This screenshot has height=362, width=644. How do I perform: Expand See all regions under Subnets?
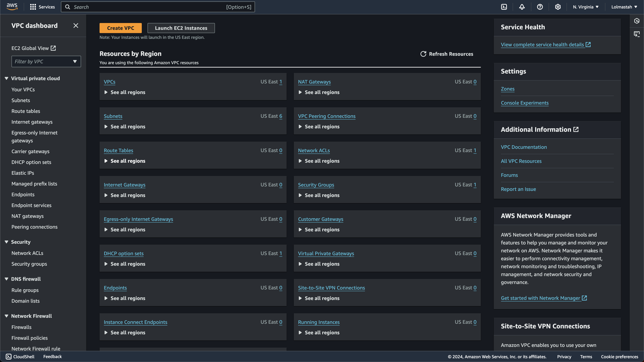[x=125, y=127]
